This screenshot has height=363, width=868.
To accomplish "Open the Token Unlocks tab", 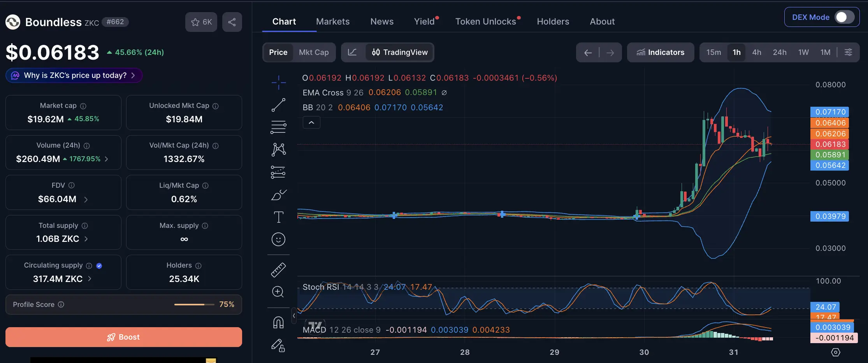I will point(486,21).
